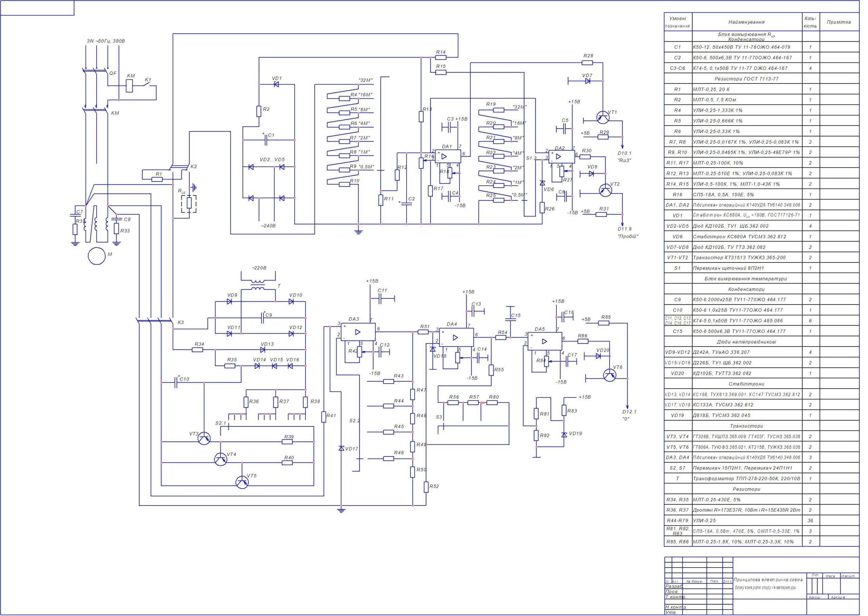Select "Д242А, ТУаАО.336.207" cell for VD9-VD12
Image resolution: width=868 pixels, height=616 pixels.
pyautogui.click(x=747, y=352)
